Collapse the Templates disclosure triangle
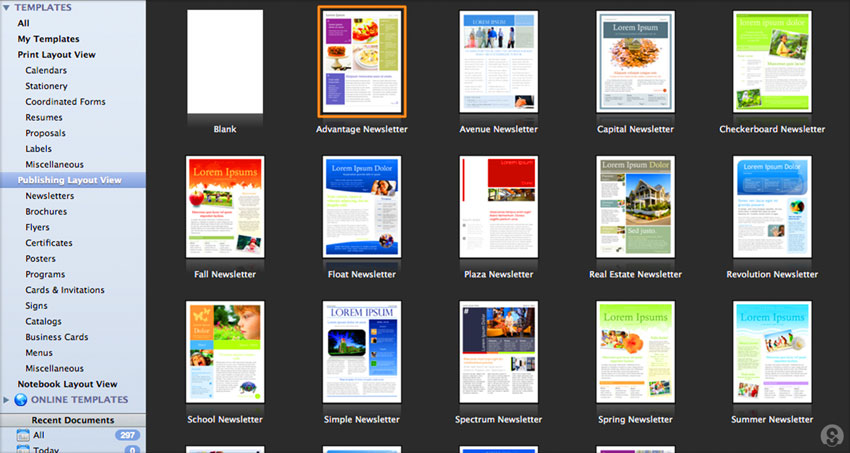The image size is (850, 453). (x=7, y=7)
